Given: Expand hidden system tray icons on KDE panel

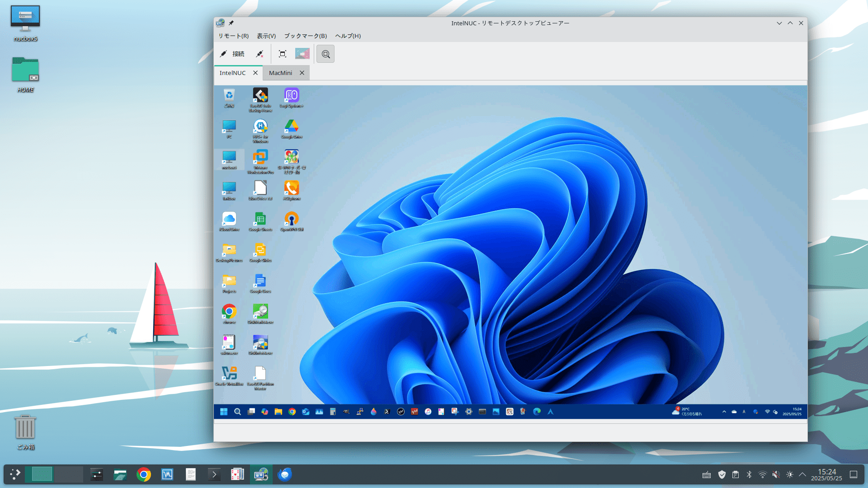Looking at the screenshot, I should click(x=802, y=474).
